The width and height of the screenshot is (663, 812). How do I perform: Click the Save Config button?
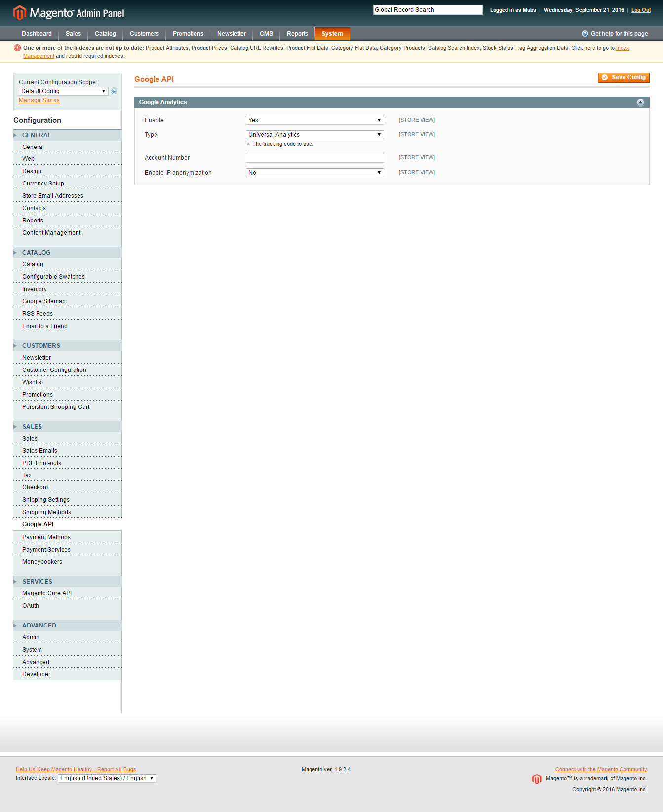pos(624,77)
